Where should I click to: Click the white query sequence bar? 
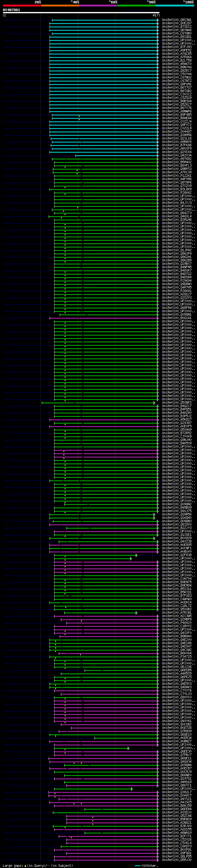pyautogui.click(x=81, y=12)
